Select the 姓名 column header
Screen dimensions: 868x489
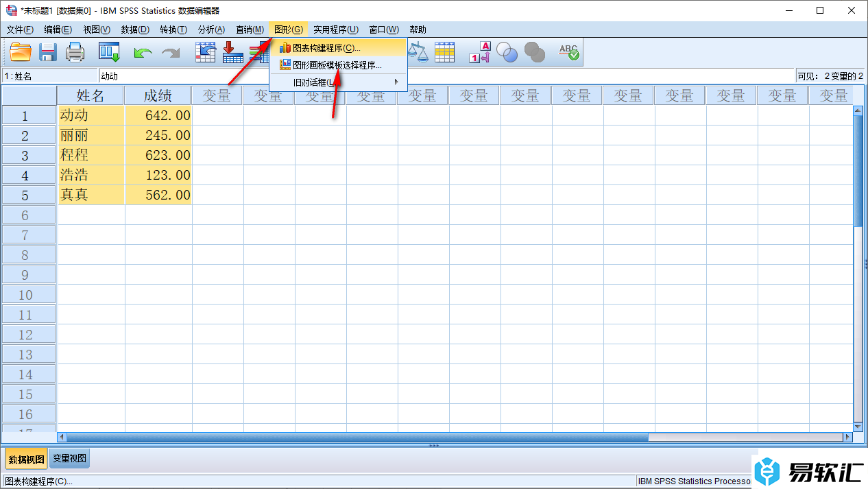tap(91, 95)
